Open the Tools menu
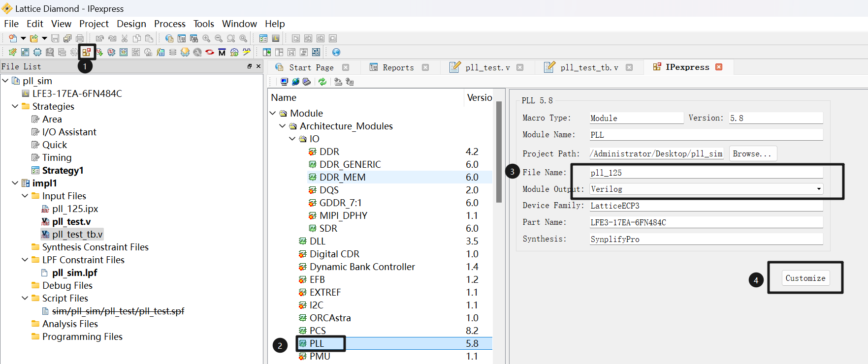Screen dimensions: 868x364 [x=204, y=24]
